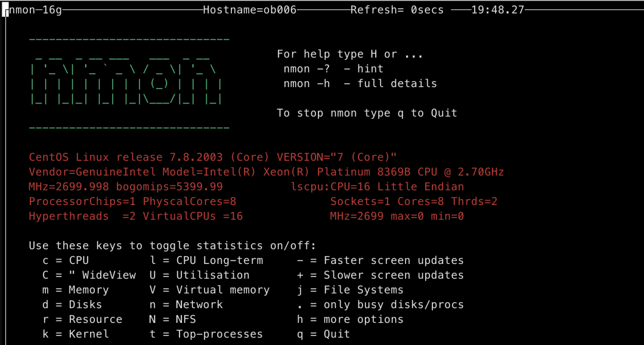This screenshot has width=644, height=345.
Task: Click the 'm = Memory' key entry
Action: 76,290
